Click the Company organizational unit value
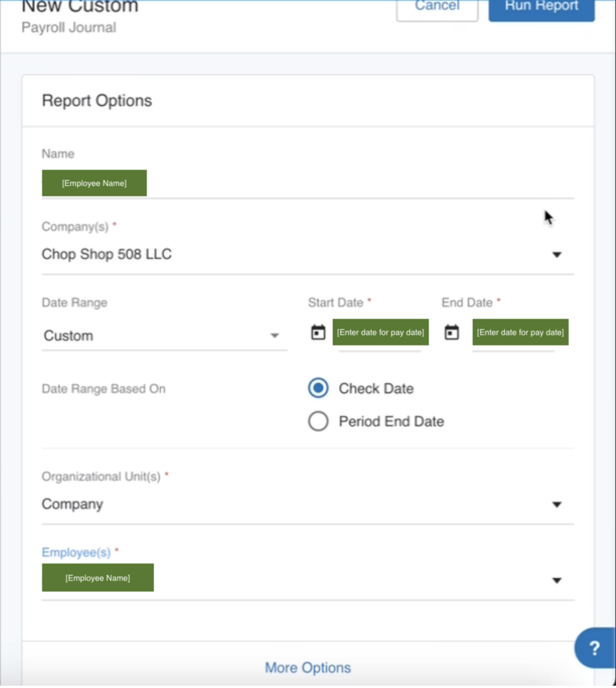Screen dimensions: 616x688 coord(72,504)
